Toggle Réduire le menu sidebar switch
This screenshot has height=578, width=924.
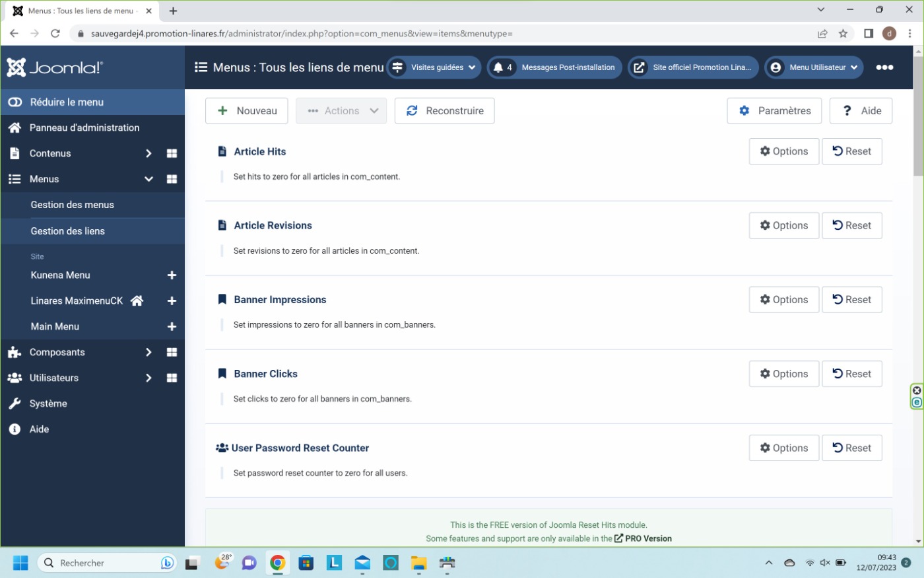click(15, 102)
